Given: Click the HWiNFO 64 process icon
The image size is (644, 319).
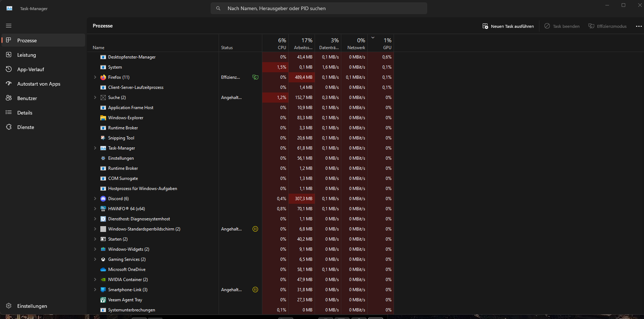Looking at the screenshot, I should [x=103, y=209].
